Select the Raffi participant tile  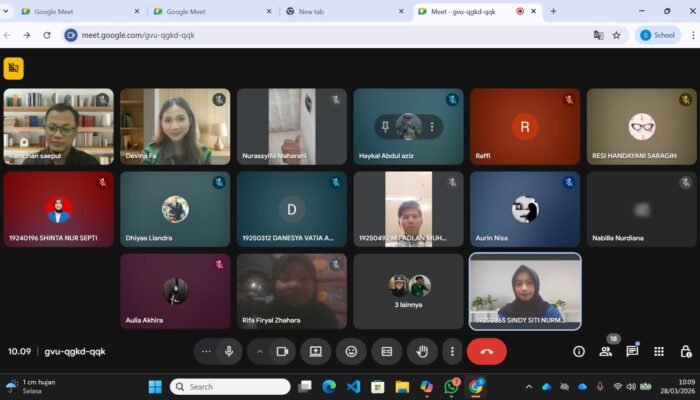525,126
